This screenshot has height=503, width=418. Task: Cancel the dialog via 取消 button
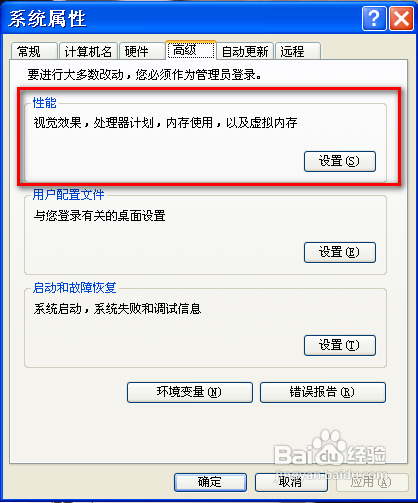[291, 482]
